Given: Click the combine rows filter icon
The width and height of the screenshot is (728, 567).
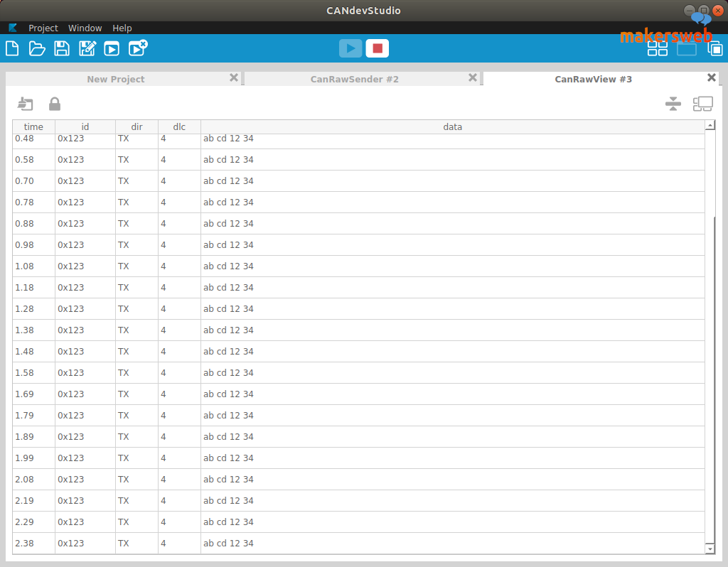Looking at the screenshot, I should click(x=673, y=104).
